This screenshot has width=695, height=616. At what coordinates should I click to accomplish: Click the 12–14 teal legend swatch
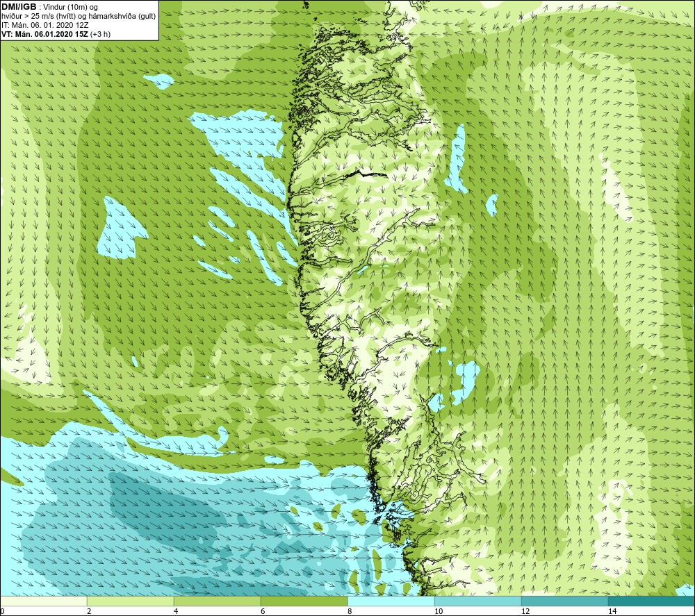(x=564, y=601)
